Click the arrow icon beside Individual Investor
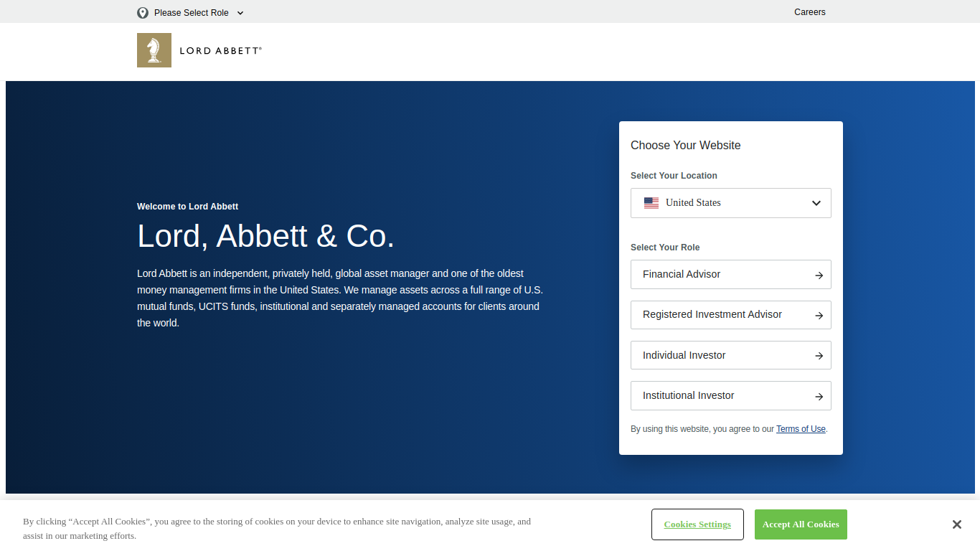 [x=819, y=356]
